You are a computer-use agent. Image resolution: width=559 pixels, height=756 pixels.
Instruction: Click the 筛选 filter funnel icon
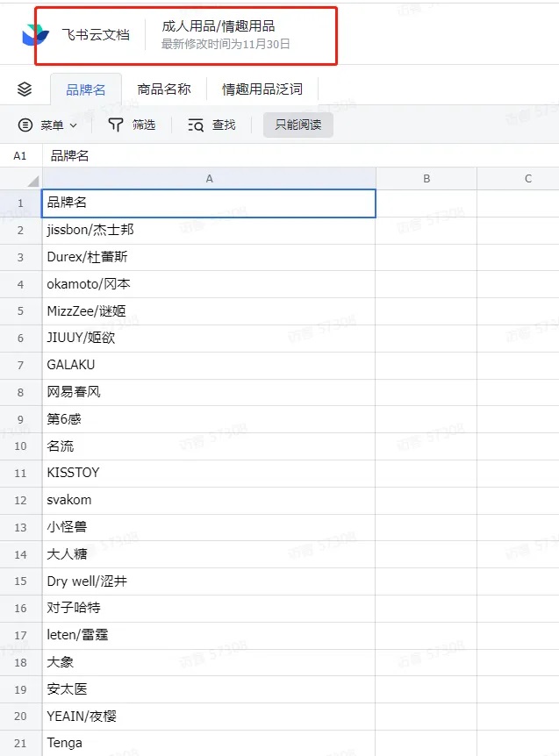[x=116, y=125]
